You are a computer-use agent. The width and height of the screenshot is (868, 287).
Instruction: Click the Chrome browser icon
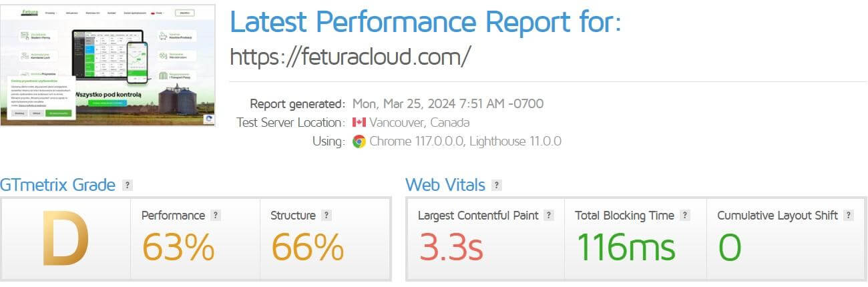(x=359, y=141)
